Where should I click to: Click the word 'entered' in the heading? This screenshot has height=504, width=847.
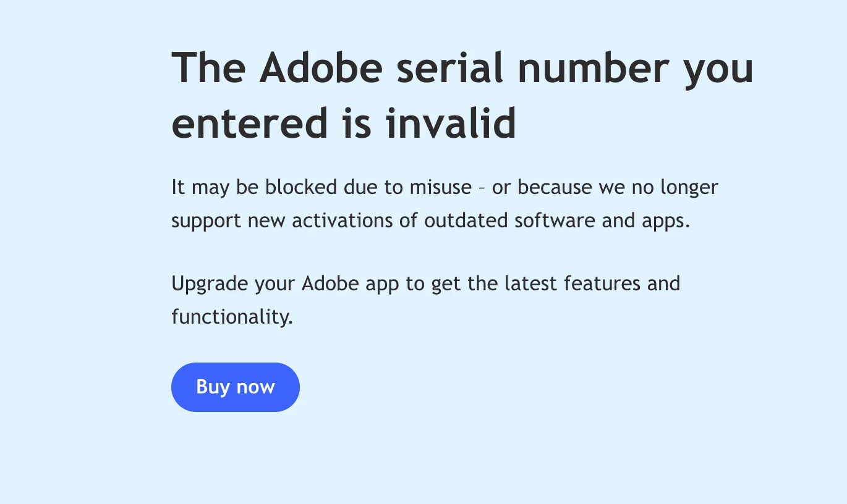[x=250, y=122]
